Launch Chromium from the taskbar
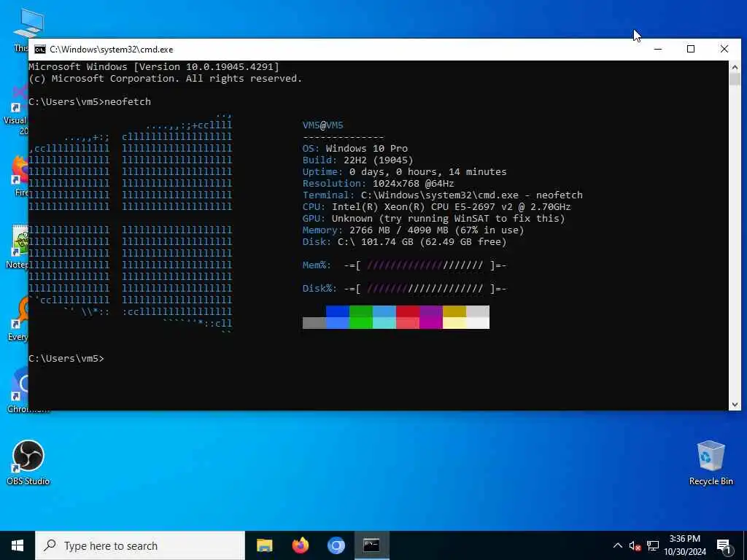The height and width of the screenshot is (560, 747). (336, 545)
